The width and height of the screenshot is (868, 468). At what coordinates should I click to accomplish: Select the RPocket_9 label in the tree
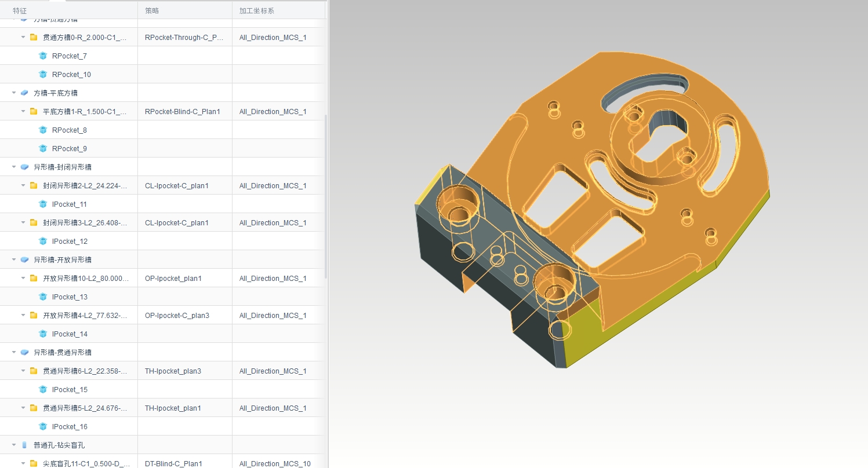coord(69,148)
